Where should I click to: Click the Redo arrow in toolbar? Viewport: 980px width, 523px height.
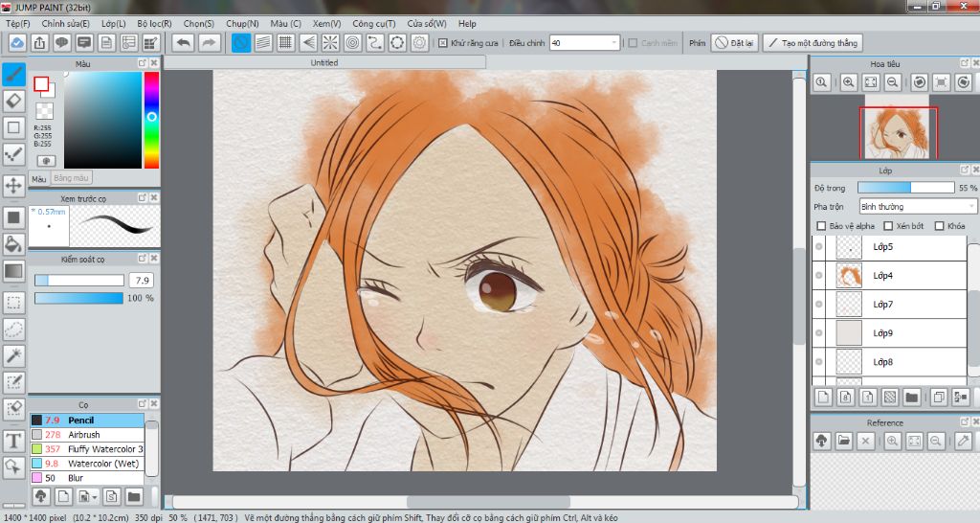(210, 42)
